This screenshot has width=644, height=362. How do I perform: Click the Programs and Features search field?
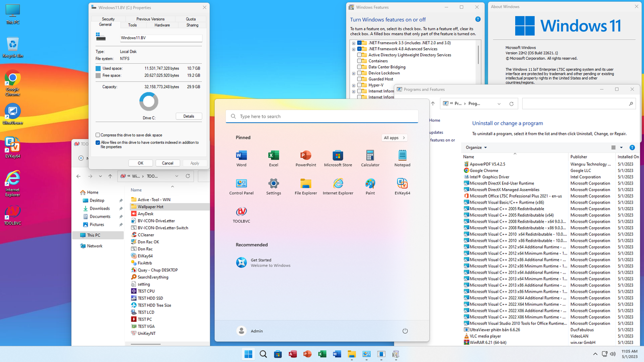579,104
